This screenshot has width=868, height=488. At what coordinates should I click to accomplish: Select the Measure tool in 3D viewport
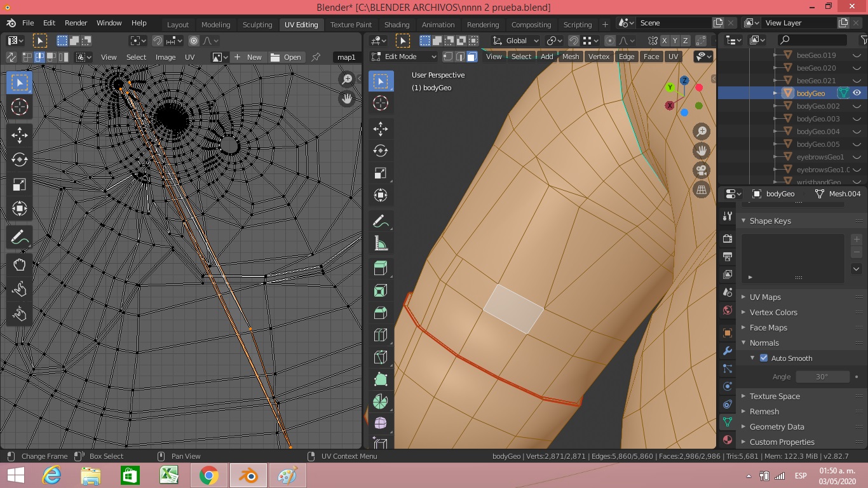[381, 243]
